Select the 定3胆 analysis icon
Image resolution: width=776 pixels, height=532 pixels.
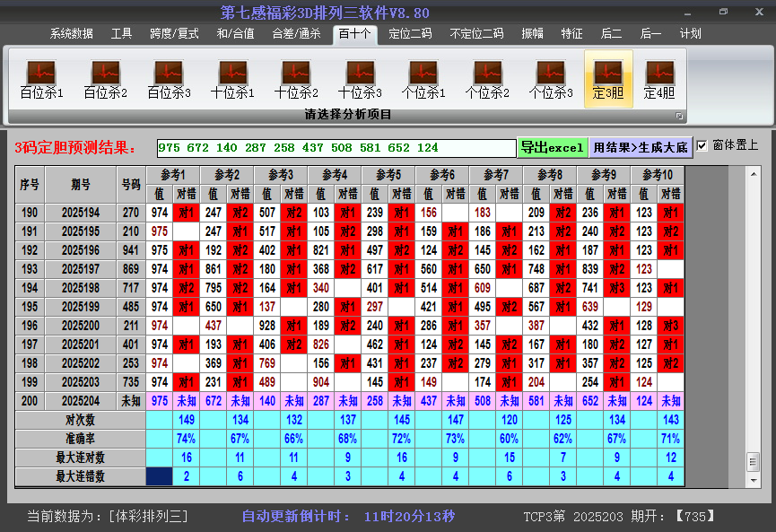click(608, 79)
